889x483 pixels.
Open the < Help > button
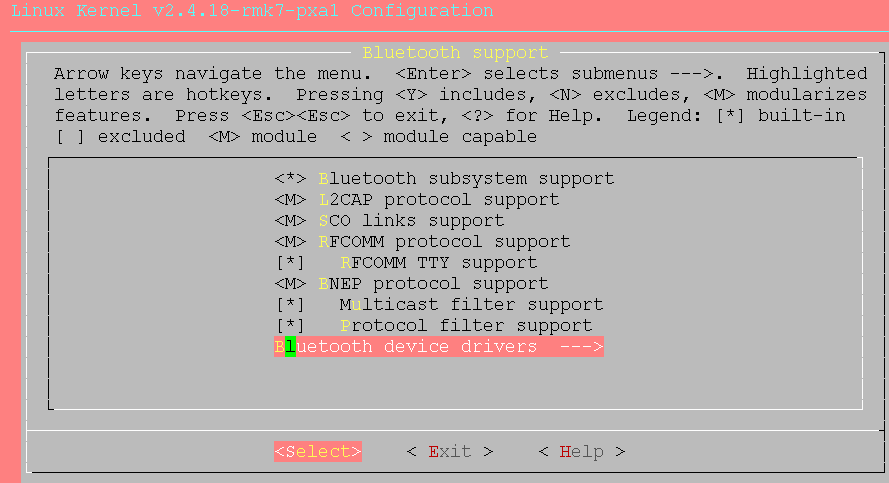click(x=581, y=452)
